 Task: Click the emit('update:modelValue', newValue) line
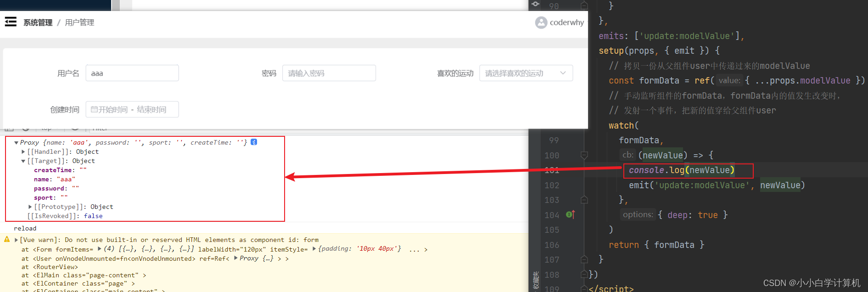[x=717, y=185]
